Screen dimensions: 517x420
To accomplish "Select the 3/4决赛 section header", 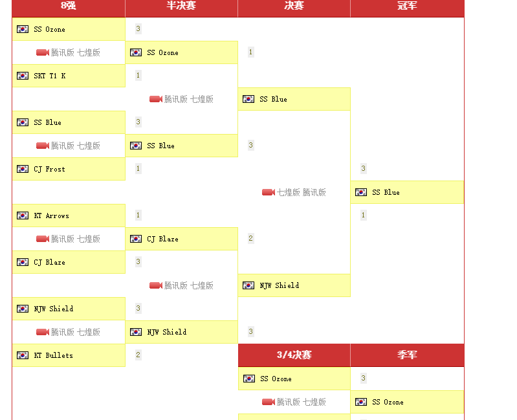I will click(294, 355).
